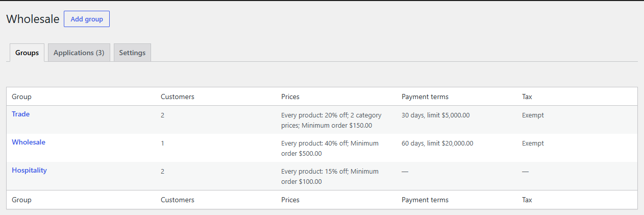Click the Prices column header at top
The width and height of the screenshot is (644, 215).
tap(290, 97)
